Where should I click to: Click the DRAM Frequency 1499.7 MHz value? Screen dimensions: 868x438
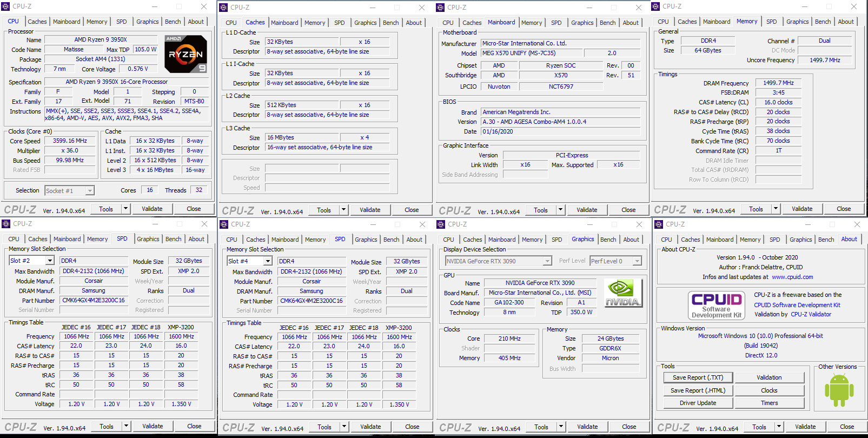[778, 83]
